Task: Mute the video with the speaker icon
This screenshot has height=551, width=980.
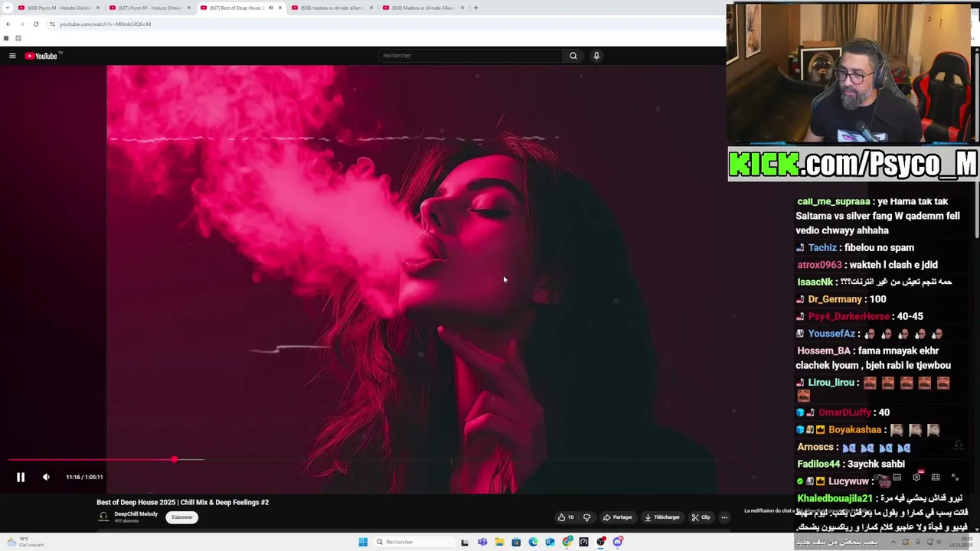Action: 46,477
